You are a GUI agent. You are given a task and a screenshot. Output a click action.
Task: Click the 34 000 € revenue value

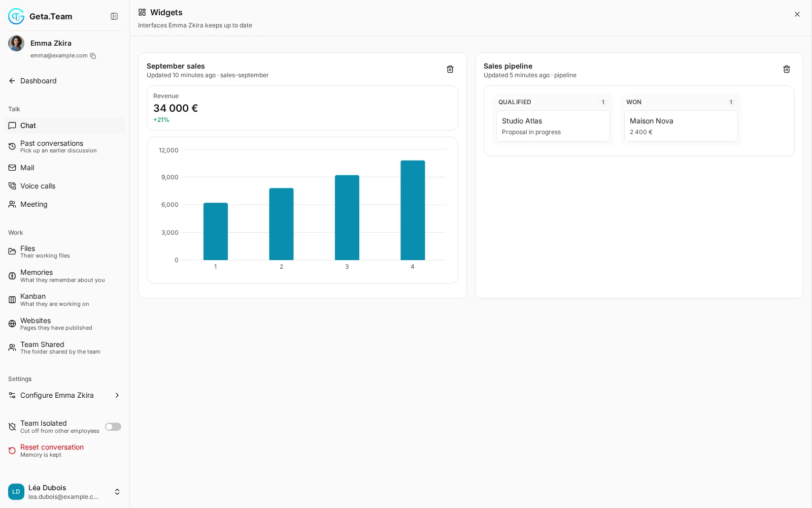point(176,108)
